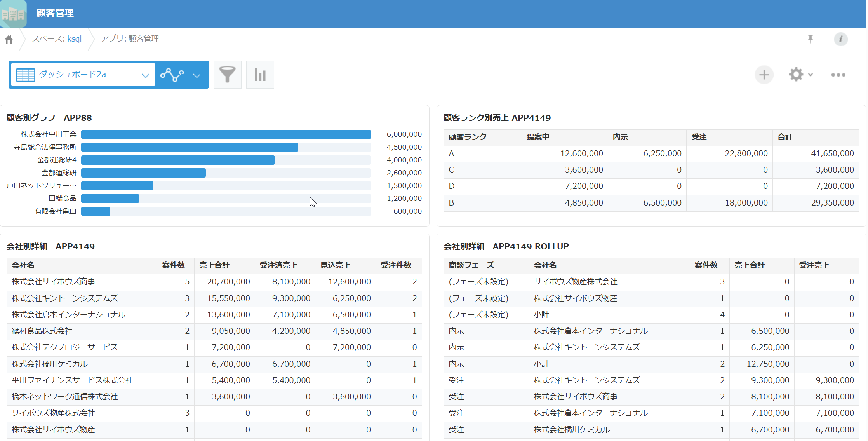Select rank A row cell
Screen dimensions: 868x441
click(x=483, y=154)
